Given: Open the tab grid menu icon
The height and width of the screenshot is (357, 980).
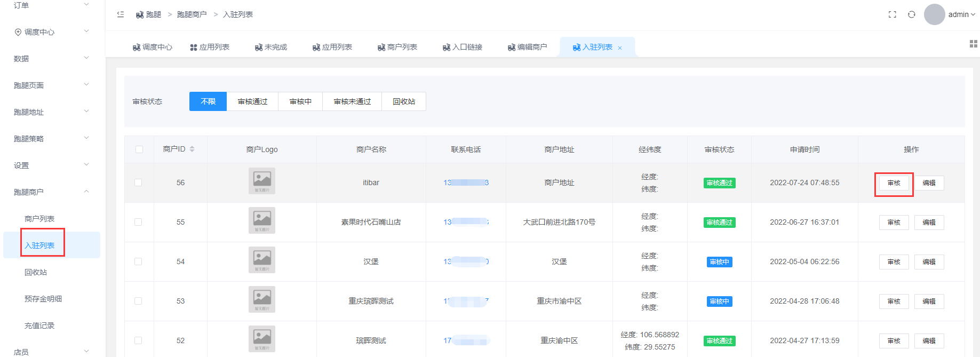Looking at the screenshot, I should coord(973,44).
